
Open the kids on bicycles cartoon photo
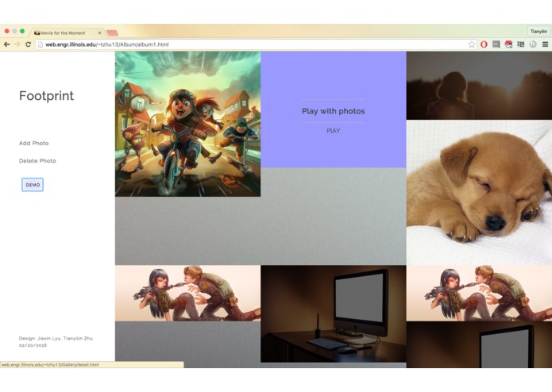[187, 124]
